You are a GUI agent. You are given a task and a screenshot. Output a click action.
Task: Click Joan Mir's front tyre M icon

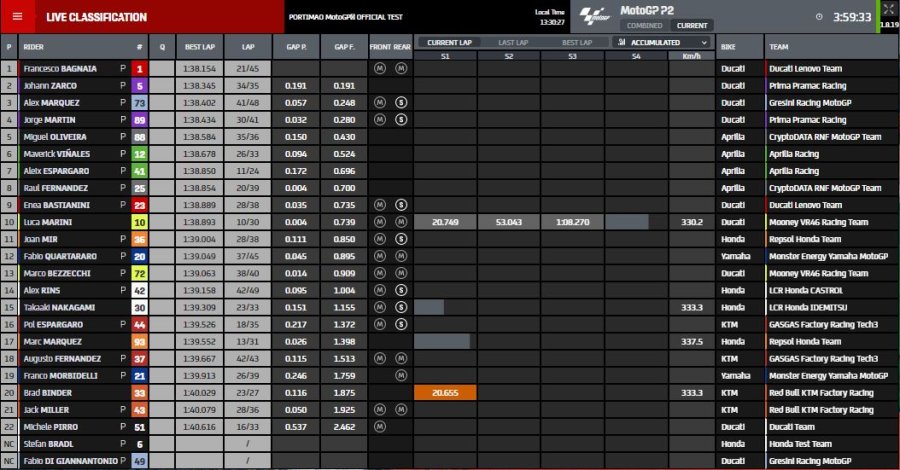pyautogui.click(x=379, y=239)
